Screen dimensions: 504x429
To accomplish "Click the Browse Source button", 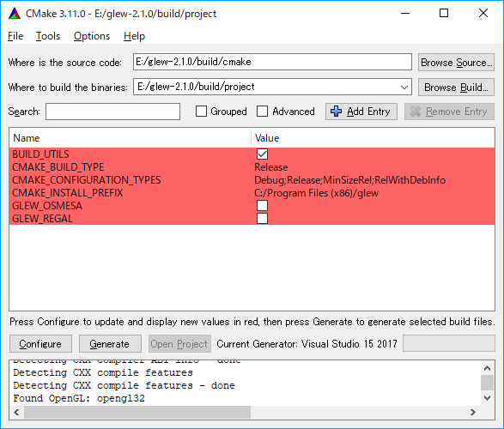I will pos(456,63).
